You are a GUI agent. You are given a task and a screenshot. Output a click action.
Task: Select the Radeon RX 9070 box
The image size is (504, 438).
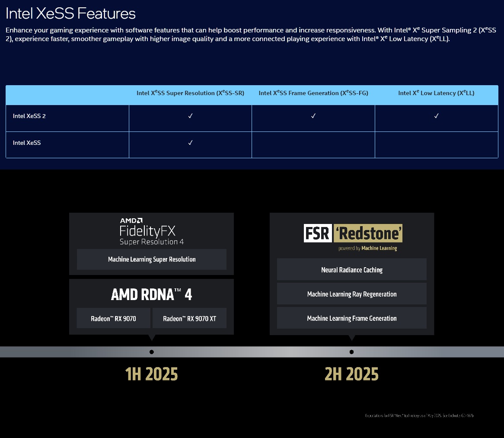113,318
